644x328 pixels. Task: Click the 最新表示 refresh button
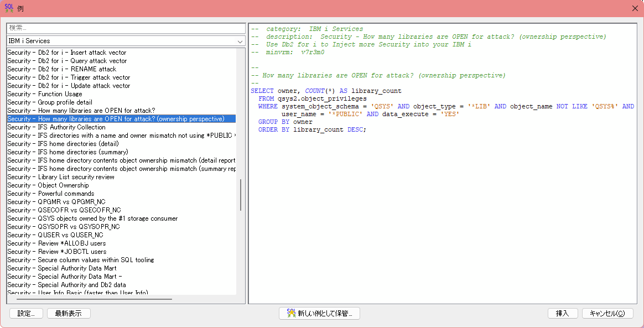(69, 313)
